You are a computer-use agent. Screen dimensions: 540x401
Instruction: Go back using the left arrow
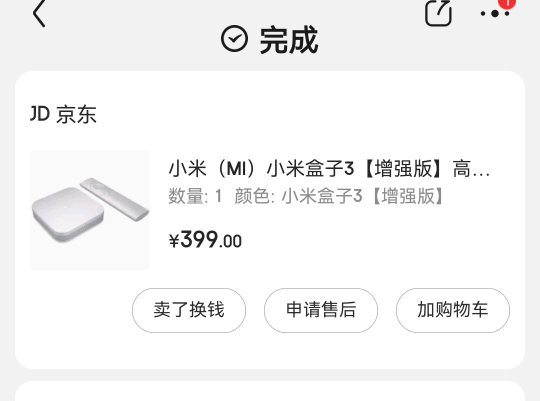pyautogui.click(x=39, y=13)
